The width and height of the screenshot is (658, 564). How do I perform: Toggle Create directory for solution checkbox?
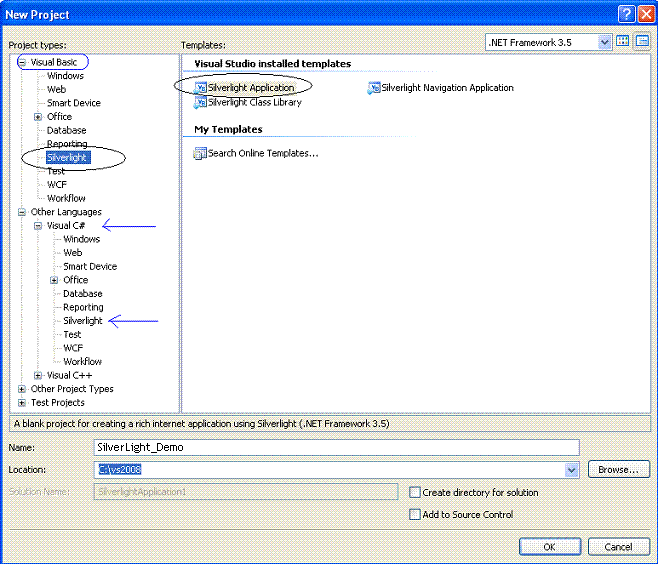coord(415,492)
